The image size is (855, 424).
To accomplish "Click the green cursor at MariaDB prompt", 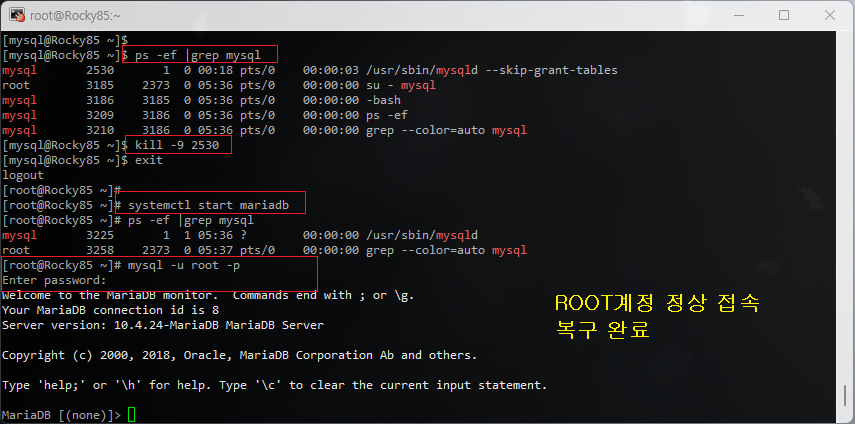I will click(131, 415).
